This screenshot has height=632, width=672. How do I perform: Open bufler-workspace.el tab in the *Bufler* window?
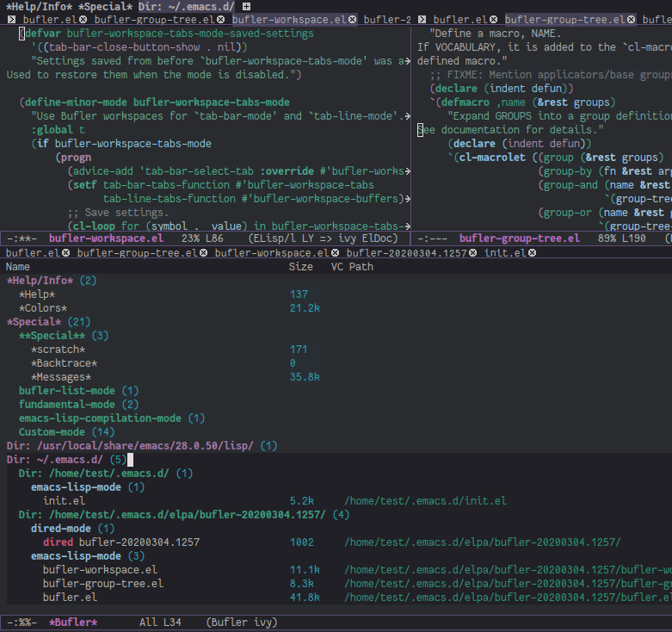[272, 253]
